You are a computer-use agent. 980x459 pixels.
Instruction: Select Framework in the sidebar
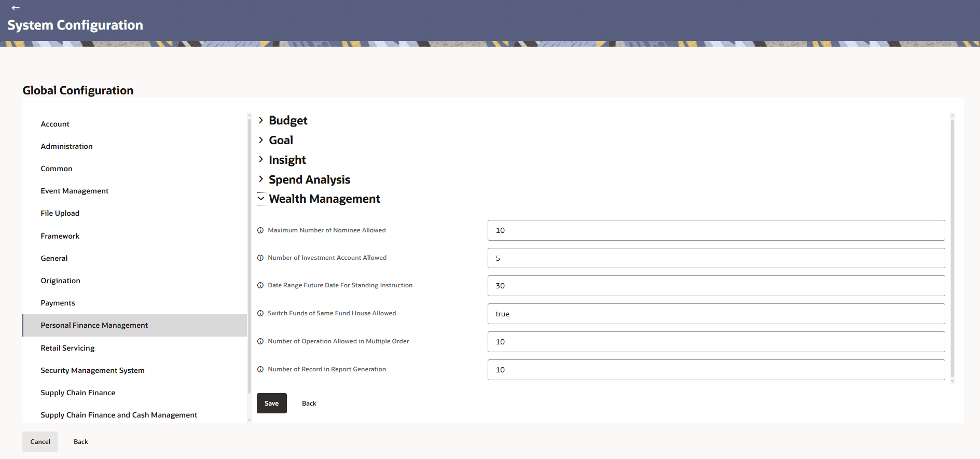click(x=134, y=236)
